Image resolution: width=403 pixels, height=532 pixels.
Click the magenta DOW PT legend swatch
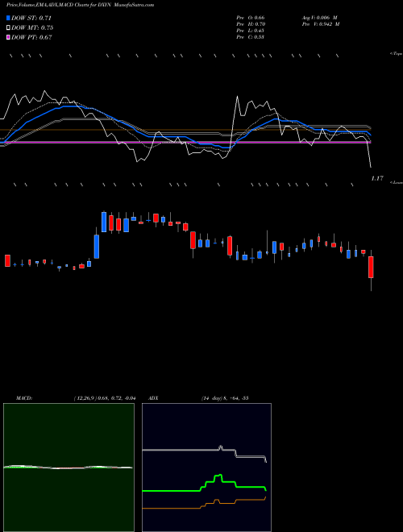8,37
